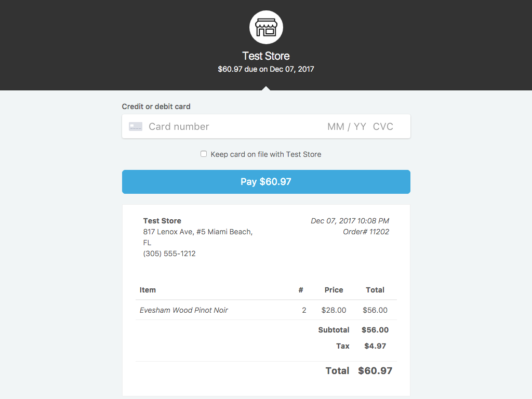Click the Price column header
This screenshot has width=532, height=399.
click(x=334, y=290)
